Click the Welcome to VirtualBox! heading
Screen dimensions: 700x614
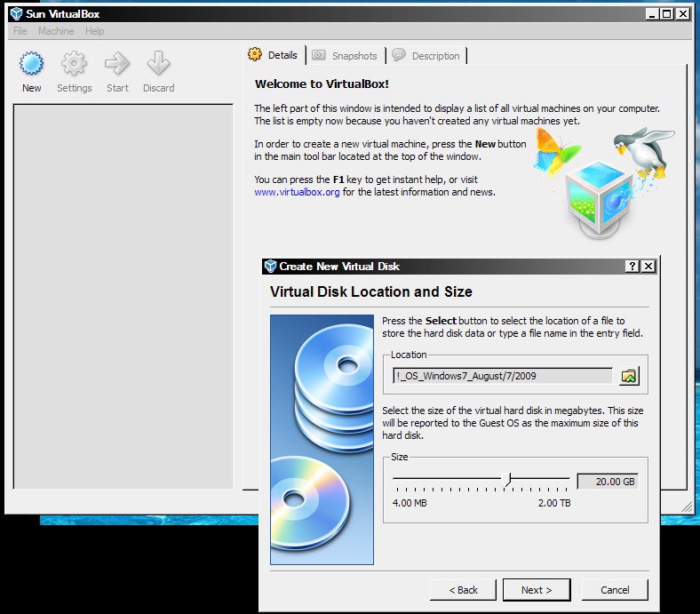click(x=322, y=84)
